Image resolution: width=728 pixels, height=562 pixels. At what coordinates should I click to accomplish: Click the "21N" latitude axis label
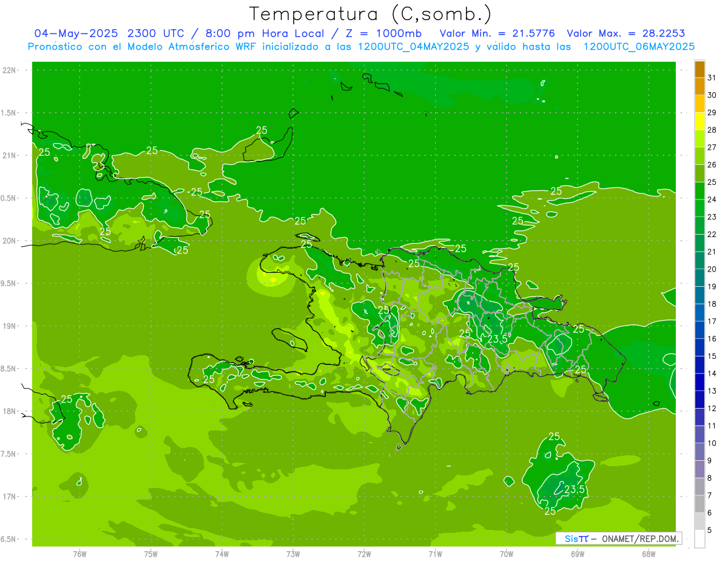(10, 156)
